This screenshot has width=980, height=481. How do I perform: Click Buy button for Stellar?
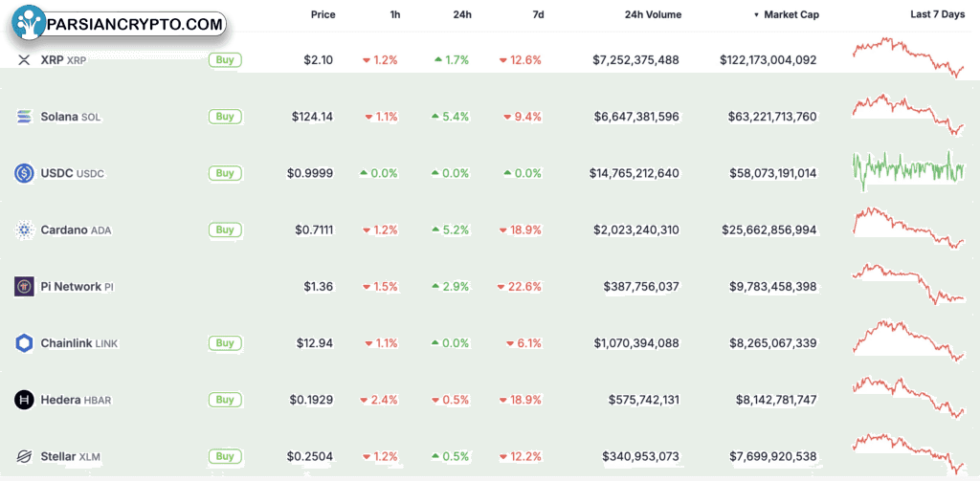225,456
